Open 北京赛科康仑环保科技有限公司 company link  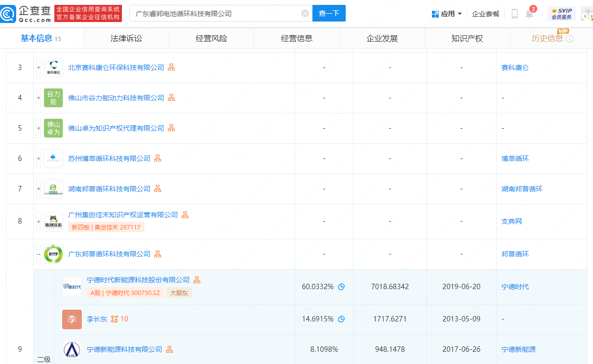(x=116, y=68)
